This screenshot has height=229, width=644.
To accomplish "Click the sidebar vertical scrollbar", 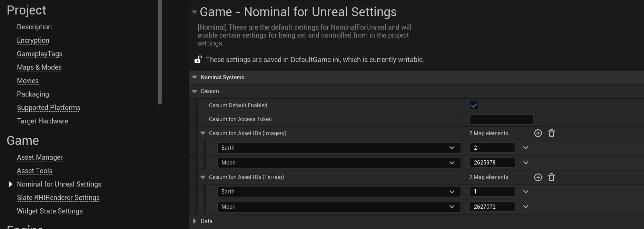I will 159,52.
